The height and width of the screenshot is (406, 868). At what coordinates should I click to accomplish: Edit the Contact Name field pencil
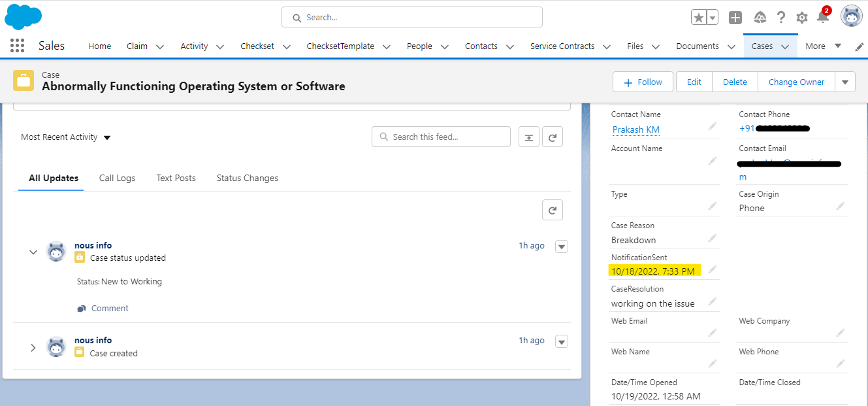pos(713,127)
